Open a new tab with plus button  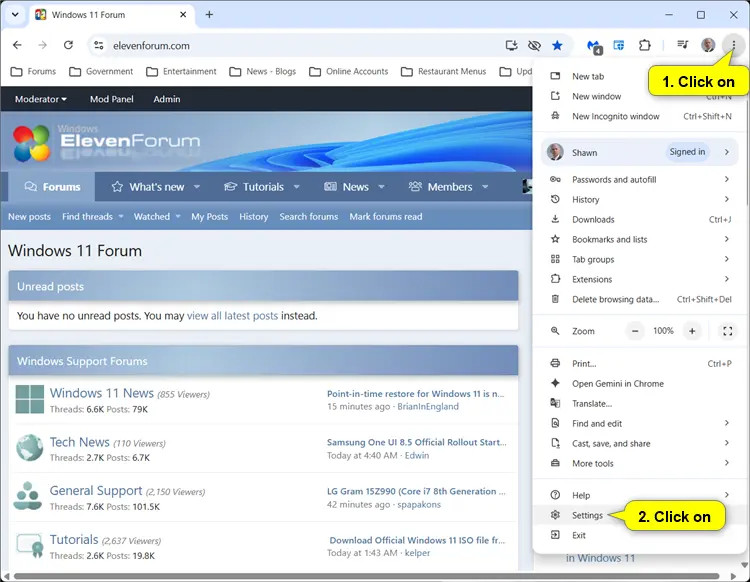tap(209, 15)
